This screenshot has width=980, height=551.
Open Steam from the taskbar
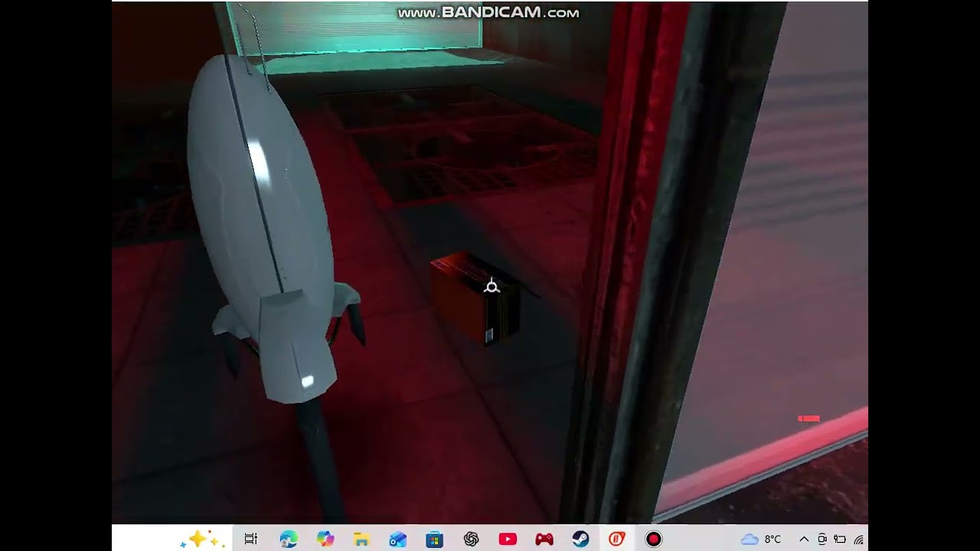point(580,540)
